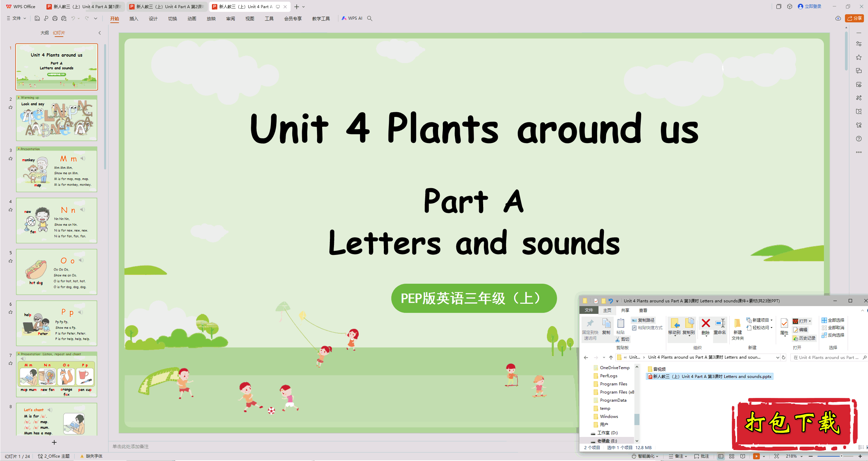Image resolution: width=868 pixels, height=461 pixels.
Task: Click the search magnifier next to WPS AI
Action: click(370, 18)
